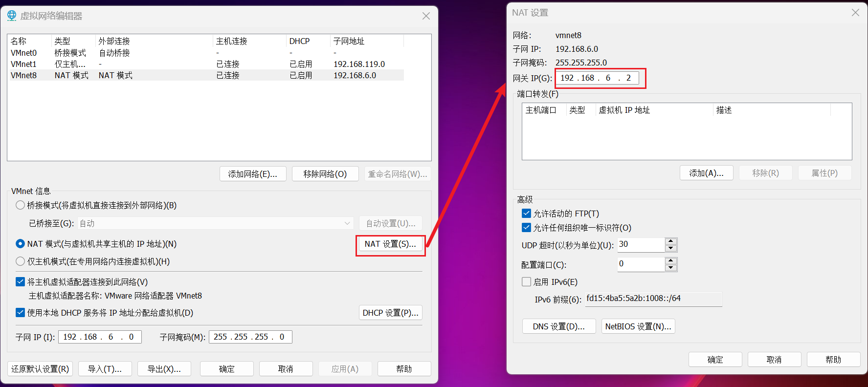Open the 已桥接至 dropdown
The width and height of the screenshot is (868, 387).
tap(216, 223)
